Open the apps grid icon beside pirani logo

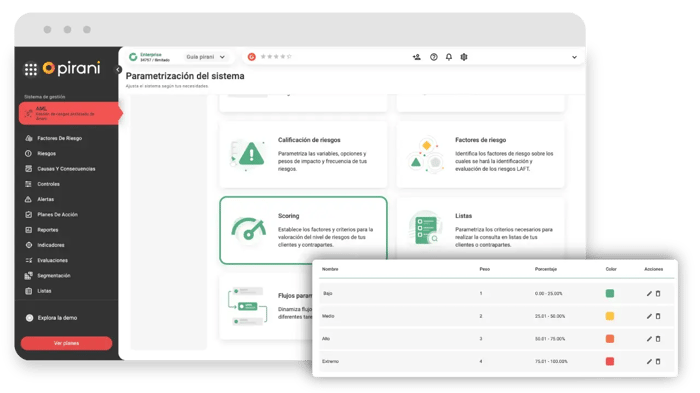click(x=31, y=69)
